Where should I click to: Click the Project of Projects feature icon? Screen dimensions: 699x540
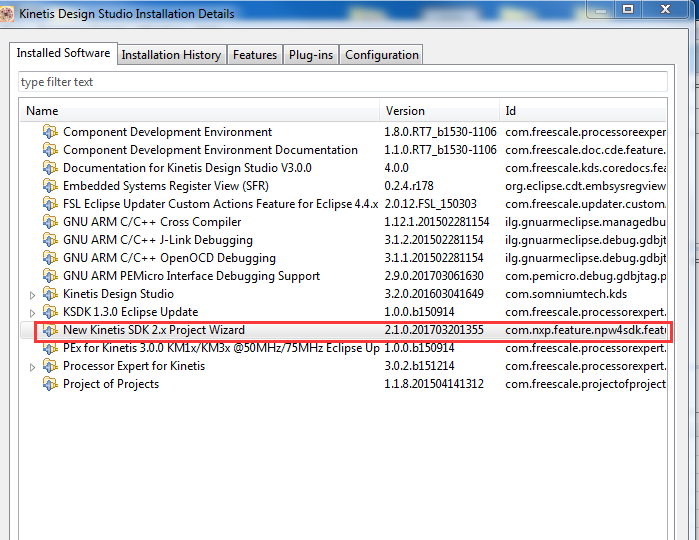[x=50, y=384]
